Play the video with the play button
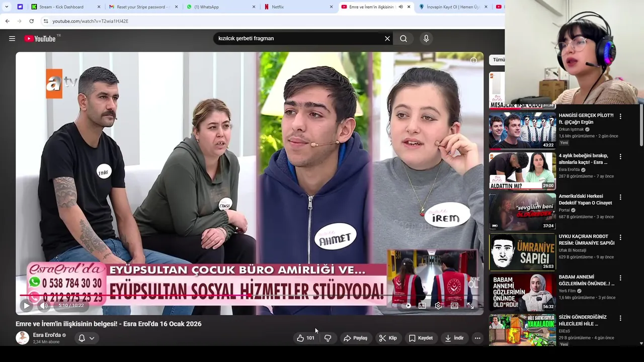The height and width of the screenshot is (362, 644). pos(26,305)
